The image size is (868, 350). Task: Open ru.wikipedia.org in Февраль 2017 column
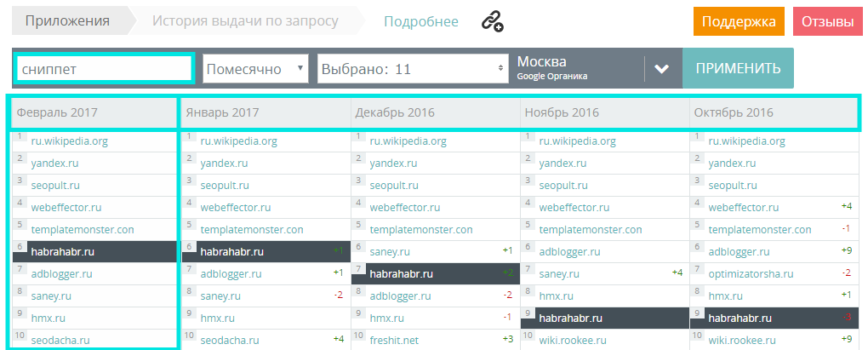click(69, 141)
